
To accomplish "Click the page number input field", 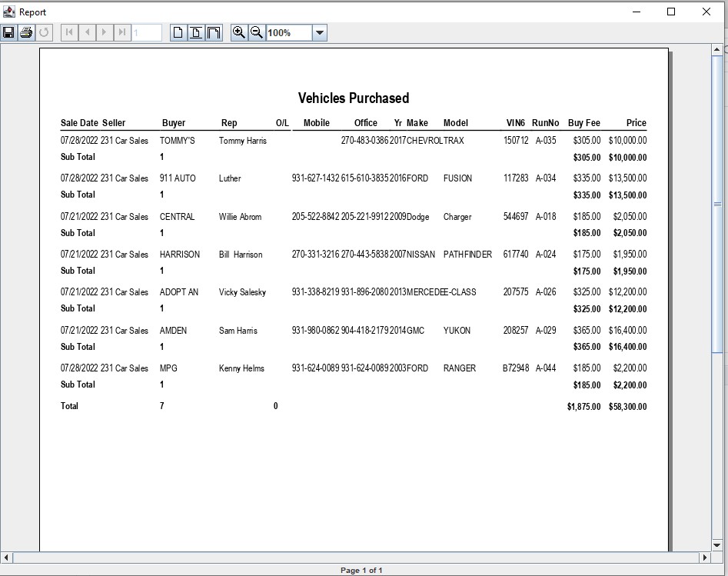I will (146, 32).
